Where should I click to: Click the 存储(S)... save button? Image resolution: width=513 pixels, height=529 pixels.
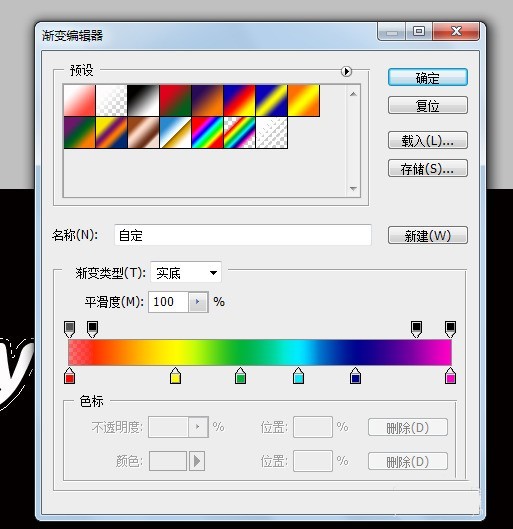pos(428,168)
